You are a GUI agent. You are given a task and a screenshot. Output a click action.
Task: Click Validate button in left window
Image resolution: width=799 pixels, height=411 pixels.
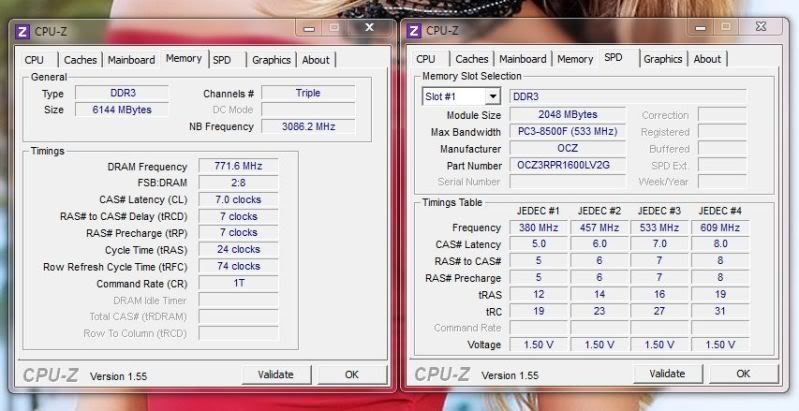pos(276,375)
